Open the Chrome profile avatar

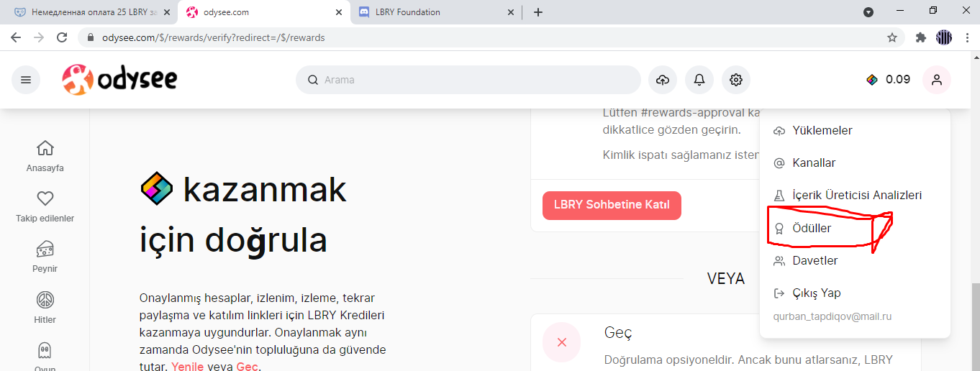pyautogui.click(x=943, y=37)
